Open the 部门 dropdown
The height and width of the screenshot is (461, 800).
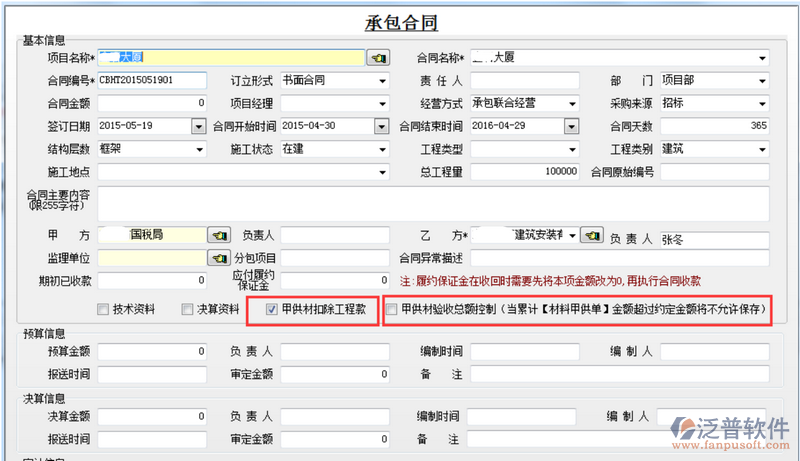pyautogui.click(x=762, y=81)
